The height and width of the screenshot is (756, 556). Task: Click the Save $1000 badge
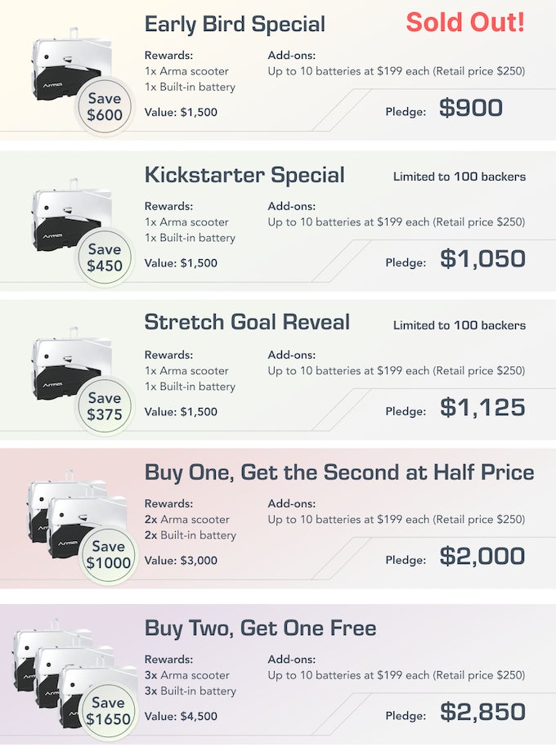pos(109,555)
